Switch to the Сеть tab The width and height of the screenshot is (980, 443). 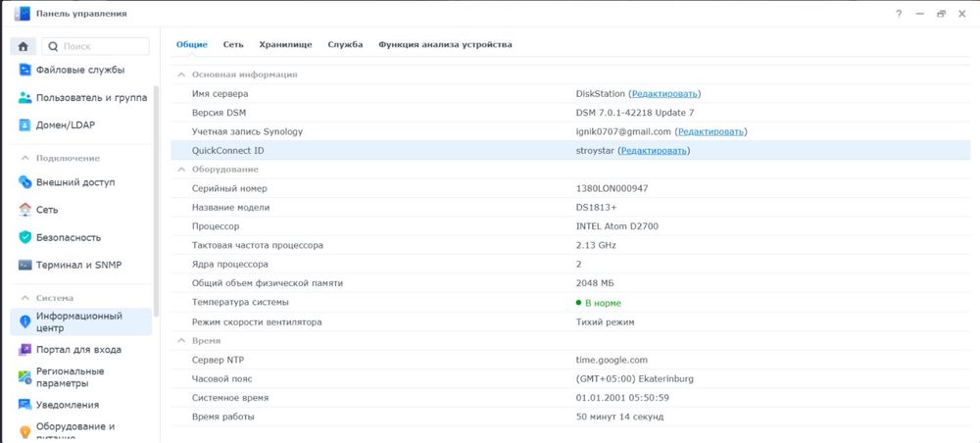tap(233, 44)
